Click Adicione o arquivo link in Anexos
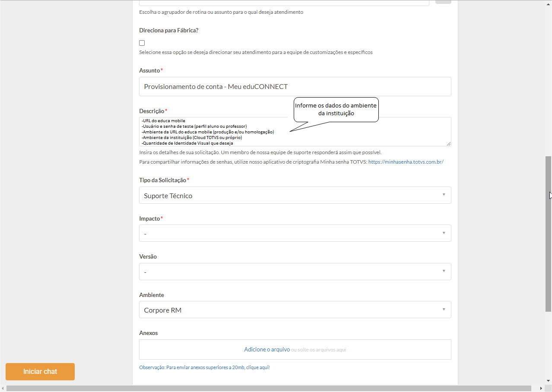 coord(267,349)
